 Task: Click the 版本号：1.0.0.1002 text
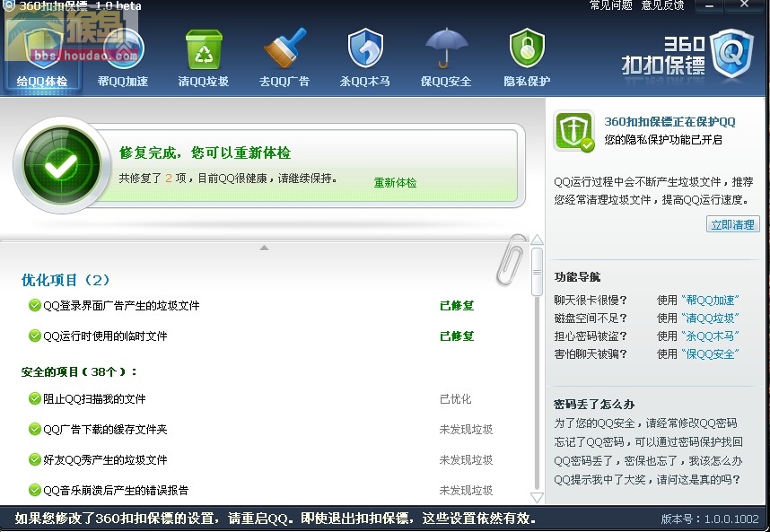710,519
